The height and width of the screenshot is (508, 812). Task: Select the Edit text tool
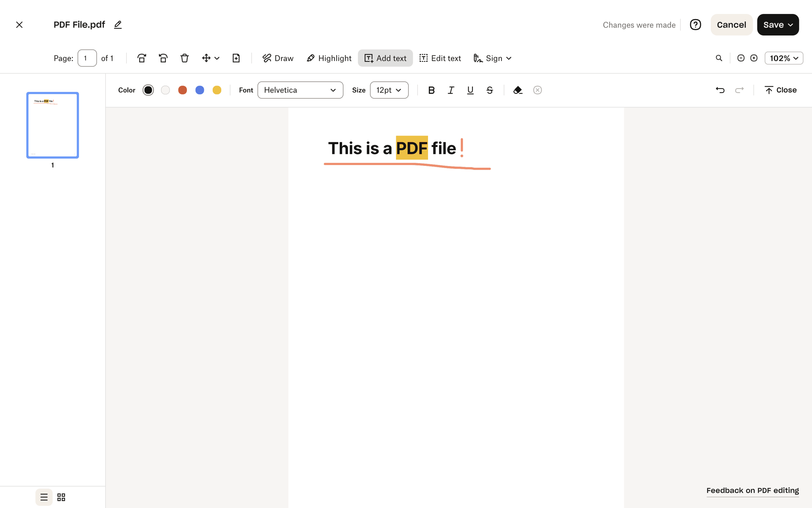(x=440, y=58)
